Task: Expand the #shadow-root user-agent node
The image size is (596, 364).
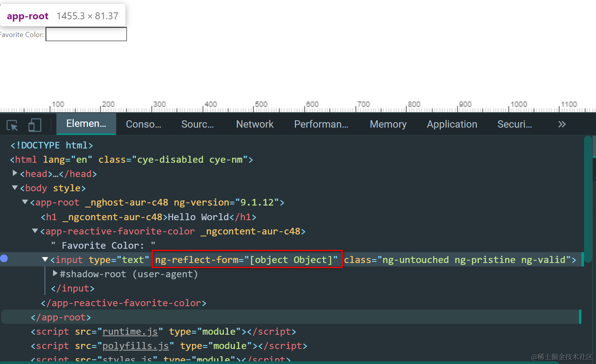Action: point(55,273)
